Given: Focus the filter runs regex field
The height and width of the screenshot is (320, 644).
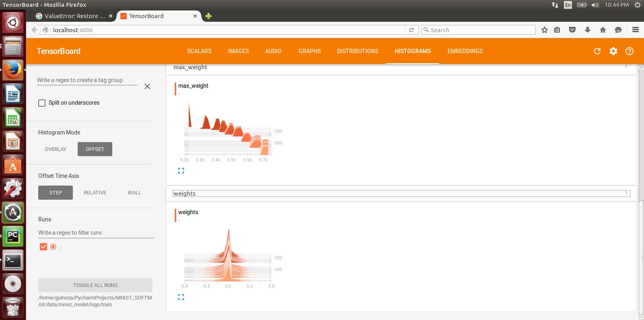Looking at the screenshot, I should (x=96, y=233).
